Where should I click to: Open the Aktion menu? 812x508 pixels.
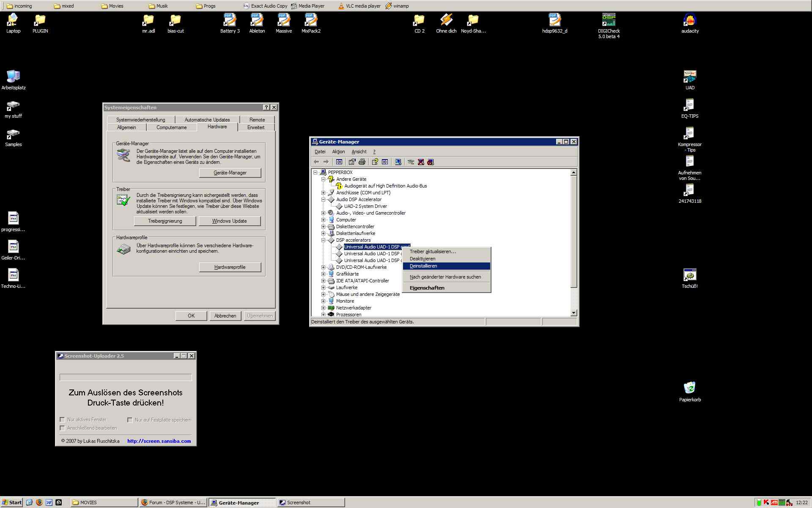(x=338, y=152)
